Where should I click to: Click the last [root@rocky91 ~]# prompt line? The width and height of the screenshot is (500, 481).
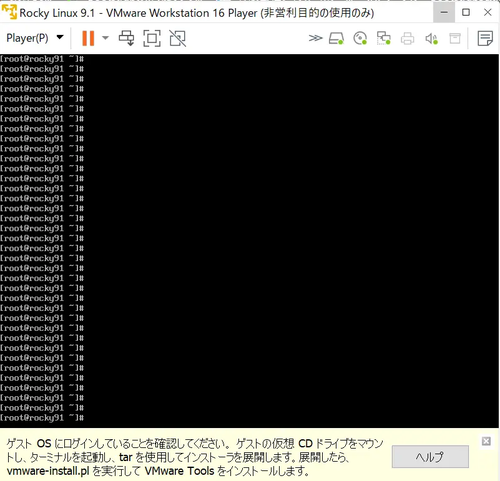point(42,418)
